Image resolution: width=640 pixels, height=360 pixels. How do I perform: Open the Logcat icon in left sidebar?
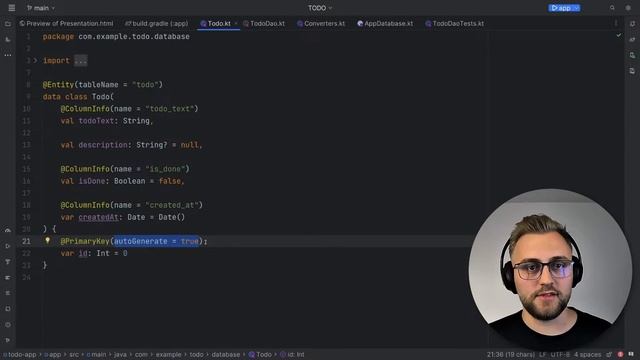tap(8, 278)
